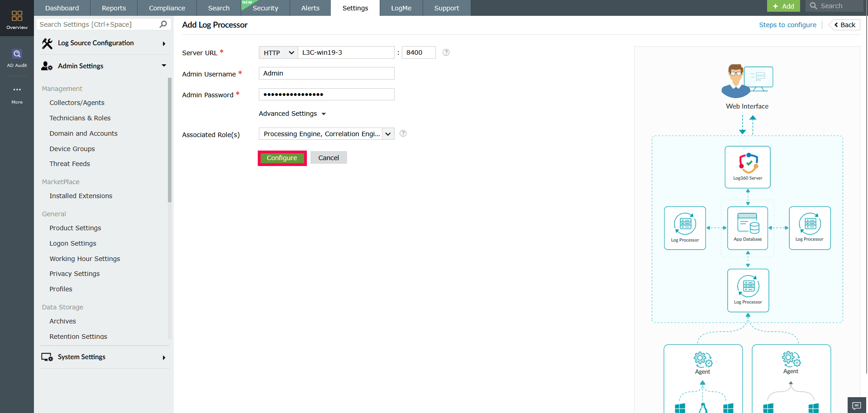868x413 pixels.
Task: Click the Admin Settings user-gear icon
Action: (47, 66)
